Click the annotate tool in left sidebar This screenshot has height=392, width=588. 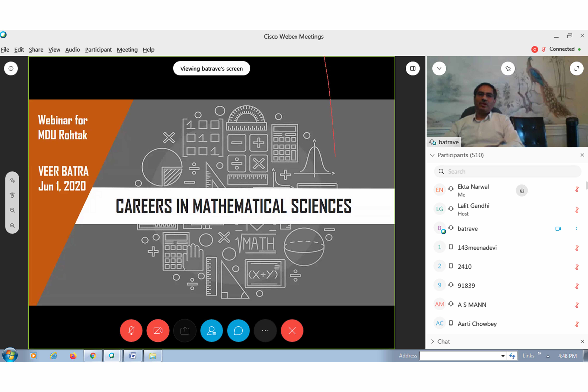tap(12, 180)
